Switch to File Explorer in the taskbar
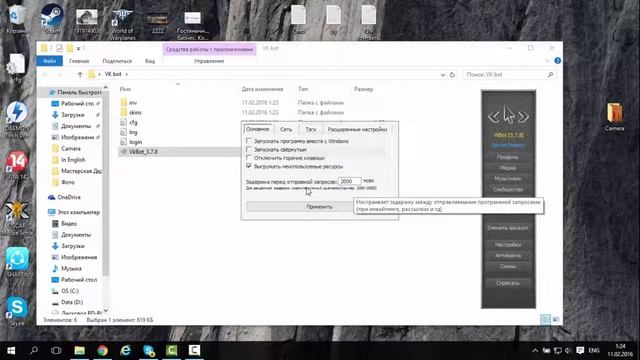 tap(79, 350)
